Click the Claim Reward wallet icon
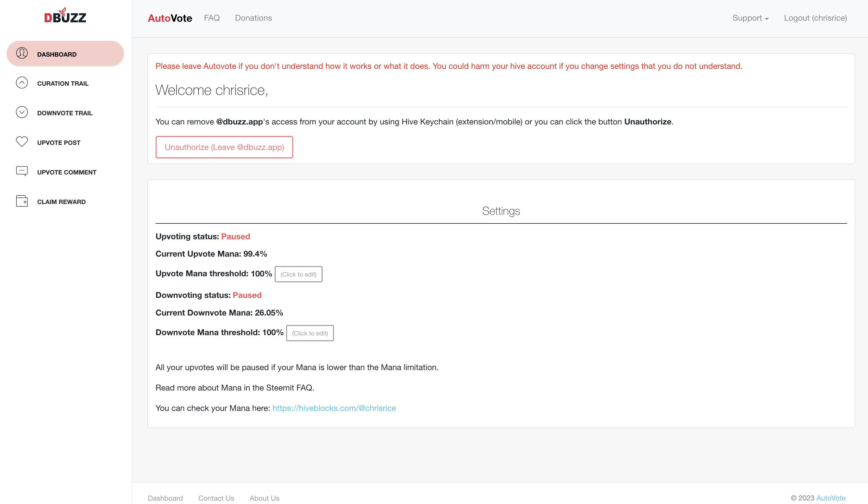Image resolution: width=868 pixels, height=504 pixels. pyautogui.click(x=22, y=201)
